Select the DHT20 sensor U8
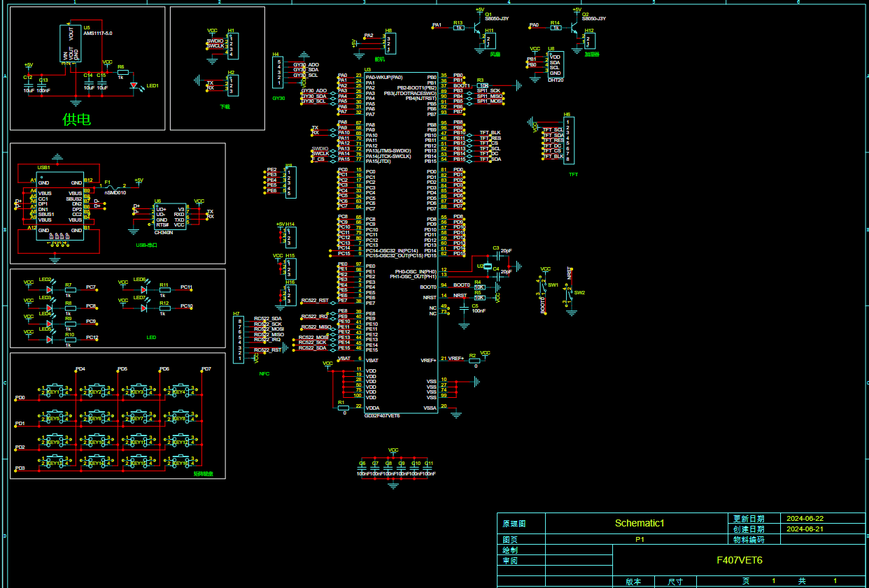 pyautogui.click(x=555, y=65)
